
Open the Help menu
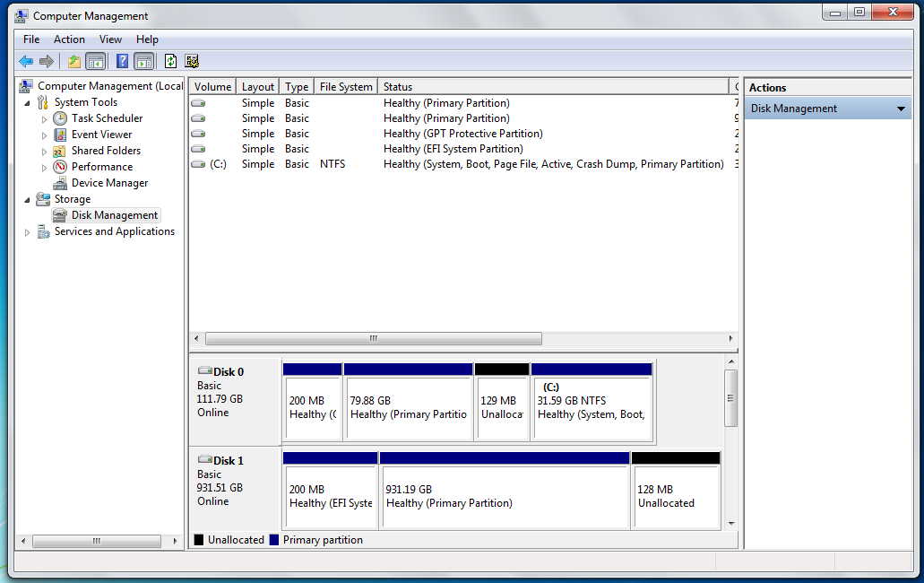[x=147, y=39]
